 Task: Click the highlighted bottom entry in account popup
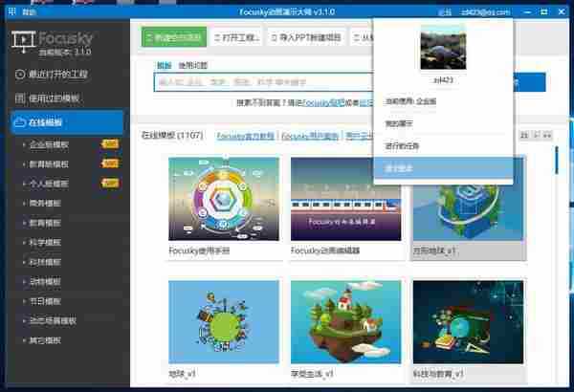443,168
